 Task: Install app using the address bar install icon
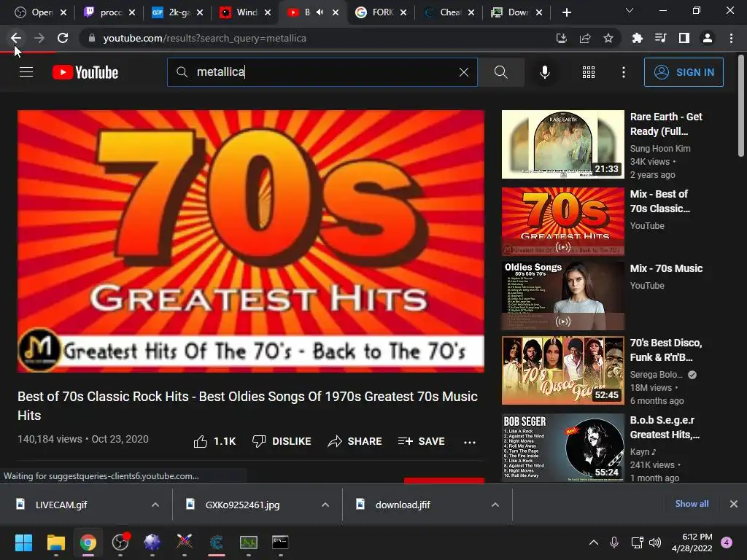pos(562,38)
